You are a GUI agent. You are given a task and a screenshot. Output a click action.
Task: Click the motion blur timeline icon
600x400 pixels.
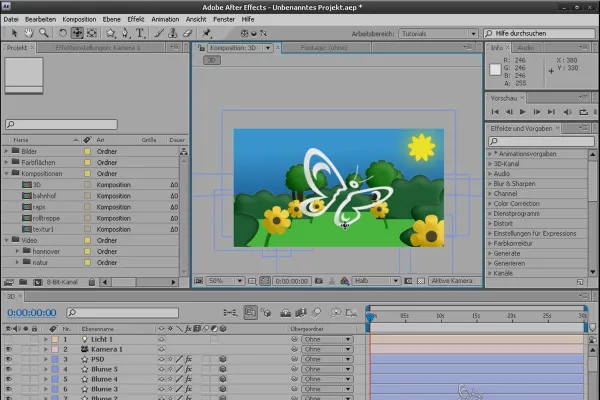click(316, 313)
